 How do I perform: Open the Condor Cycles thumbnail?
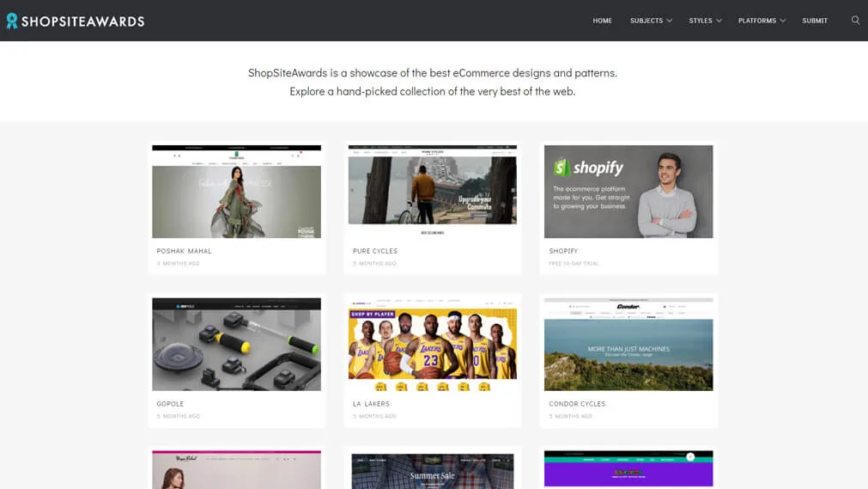click(x=628, y=345)
